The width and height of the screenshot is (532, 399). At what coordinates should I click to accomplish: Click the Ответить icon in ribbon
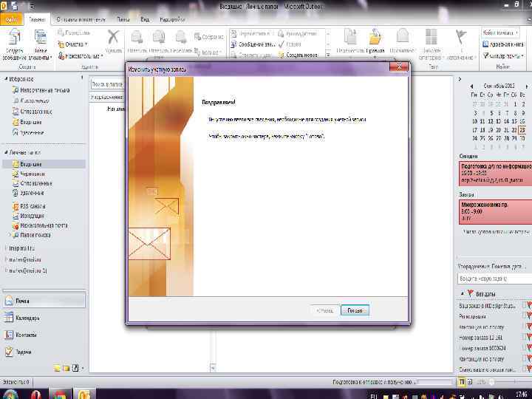click(x=137, y=41)
